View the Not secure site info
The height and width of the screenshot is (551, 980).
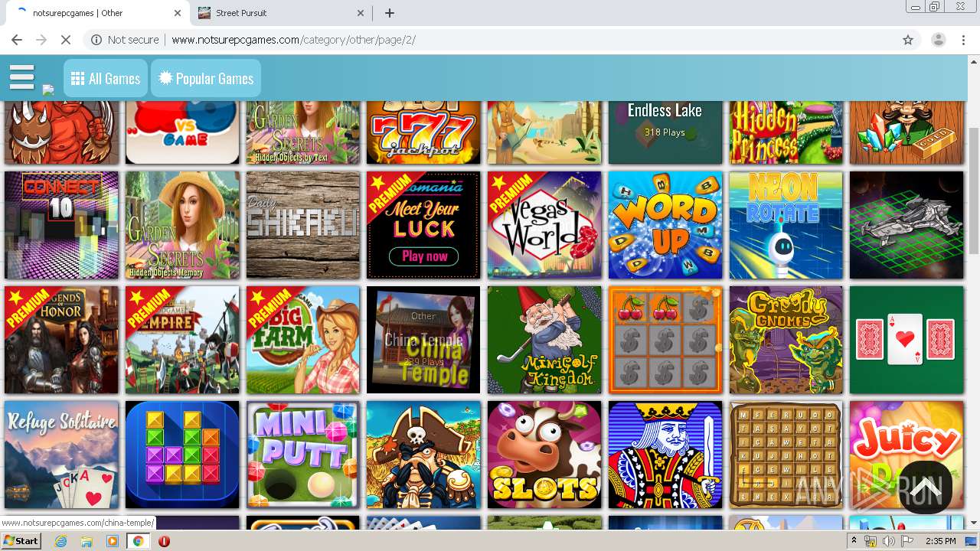(125, 40)
